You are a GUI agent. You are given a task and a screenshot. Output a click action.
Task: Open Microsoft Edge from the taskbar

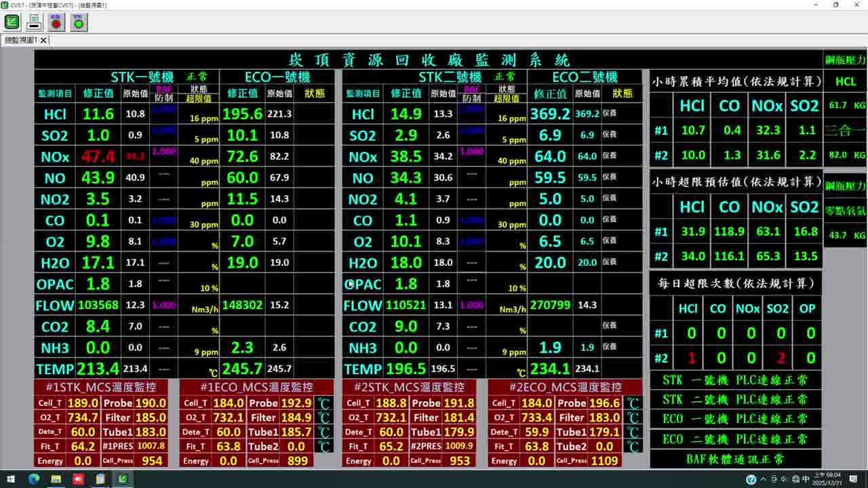[x=34, y=479]
